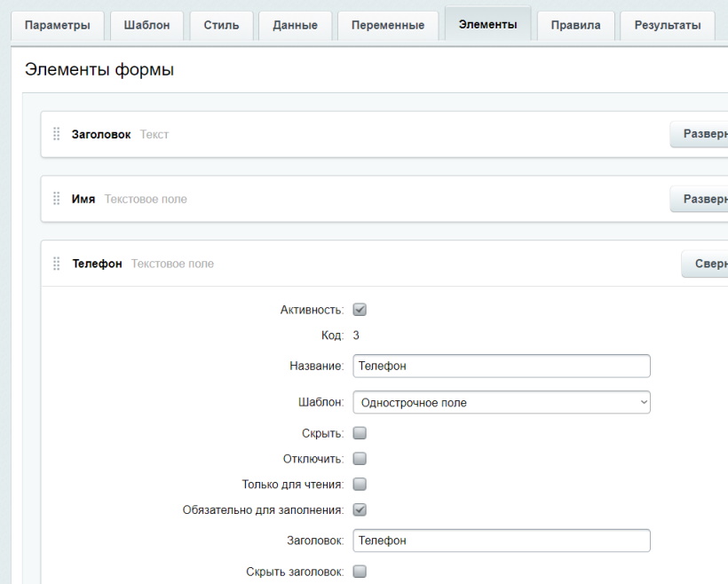Open the Стиль tab

point(222,25)
